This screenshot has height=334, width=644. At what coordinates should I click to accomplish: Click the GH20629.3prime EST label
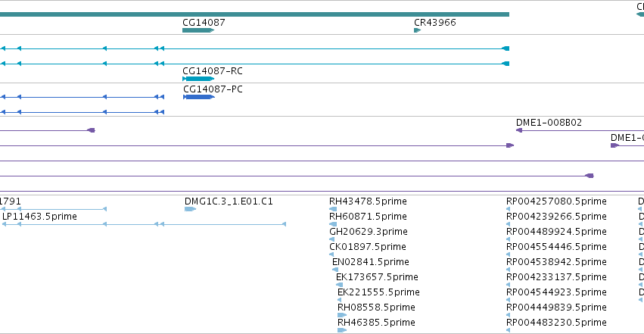click(369, 232)
